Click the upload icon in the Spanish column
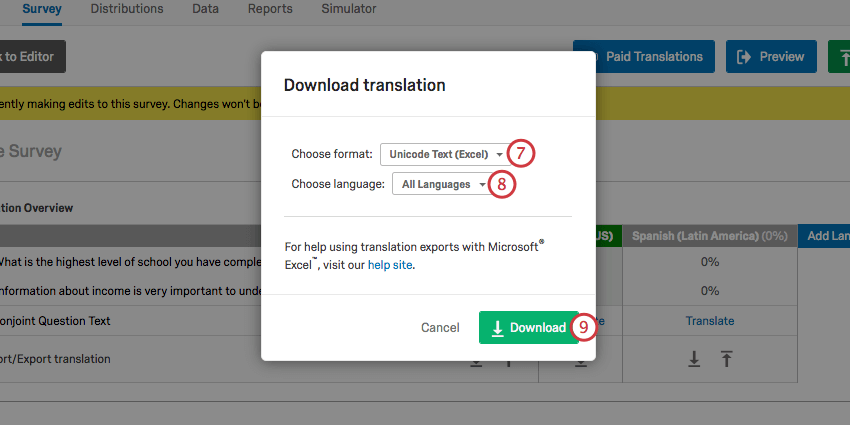 point(727,359)
